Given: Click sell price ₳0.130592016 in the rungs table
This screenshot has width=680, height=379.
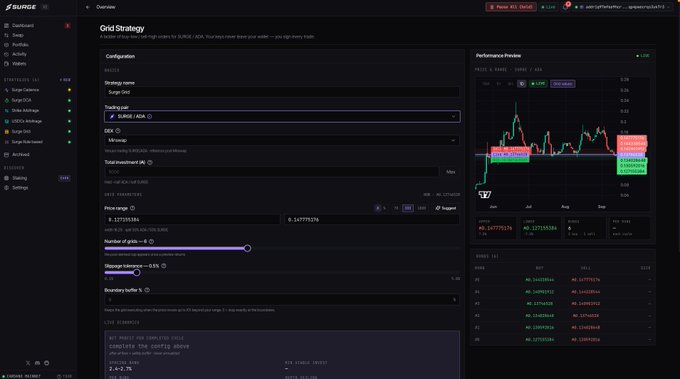Looking at the screenshot, I should point(585,340).
